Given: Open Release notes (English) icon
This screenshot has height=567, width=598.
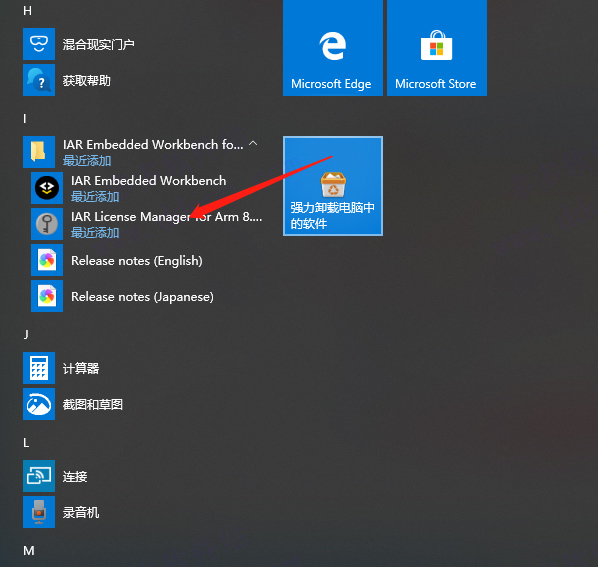Looking at the screenshot, I should [x=47, y=260].
